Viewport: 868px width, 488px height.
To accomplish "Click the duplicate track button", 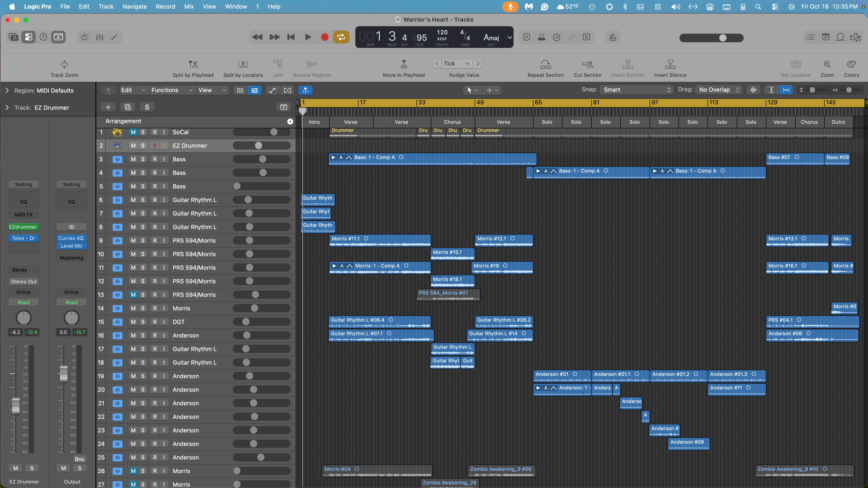I will click(128, 107).
